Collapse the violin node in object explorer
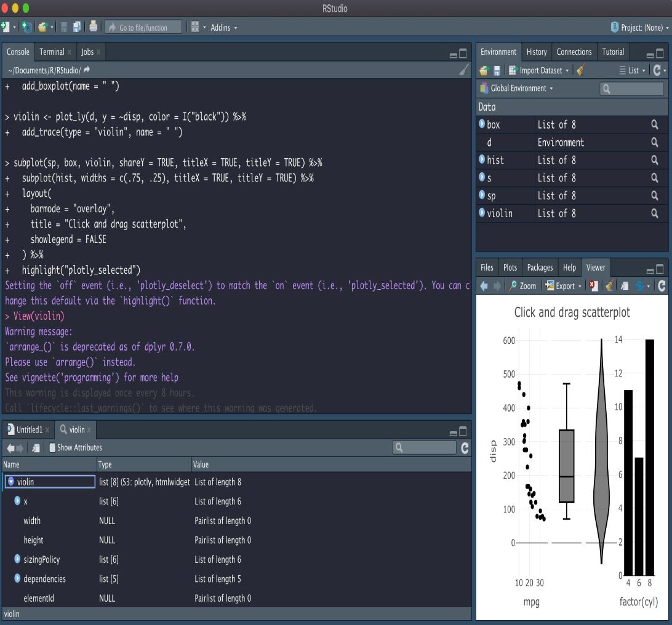This screenshot has height=625, width=672. click(x=10, y=482)
